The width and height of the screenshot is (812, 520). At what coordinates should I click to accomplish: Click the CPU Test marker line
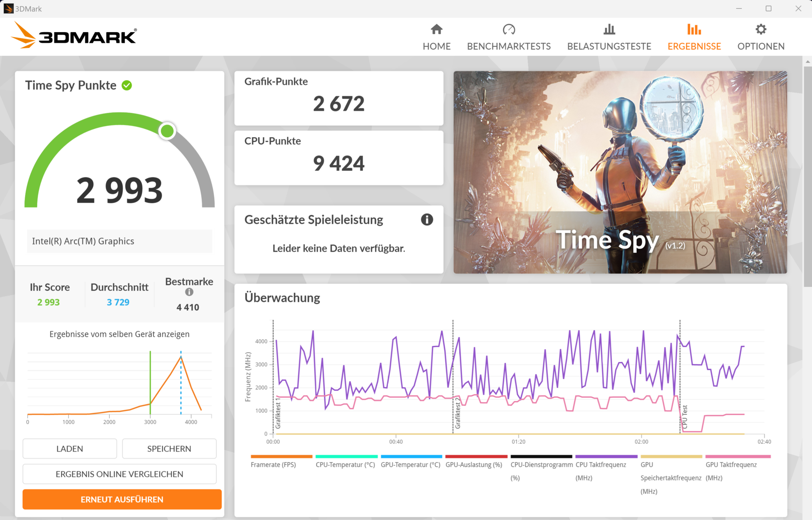(x=680, y=377)
